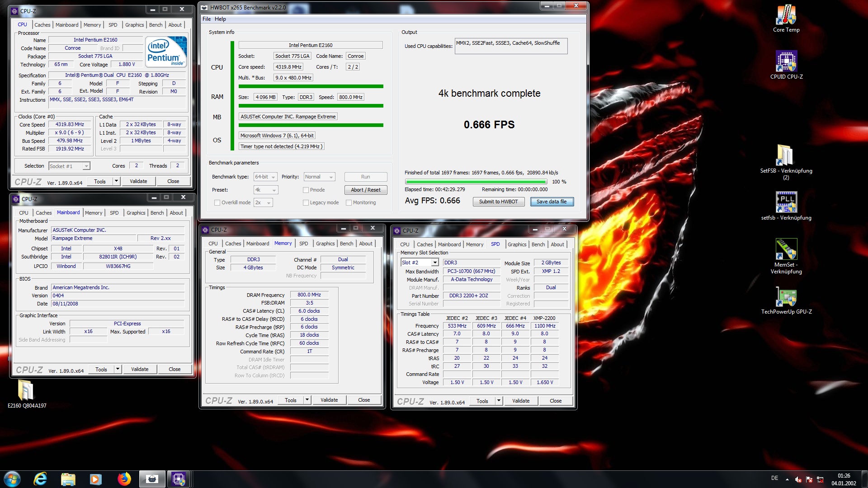Switch to Memory tab in Mainboard window

coord(94,213)
